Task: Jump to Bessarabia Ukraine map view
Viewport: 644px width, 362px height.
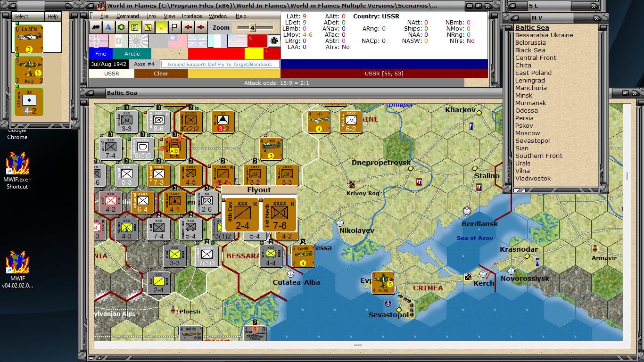Action: [x=544, y=35]
